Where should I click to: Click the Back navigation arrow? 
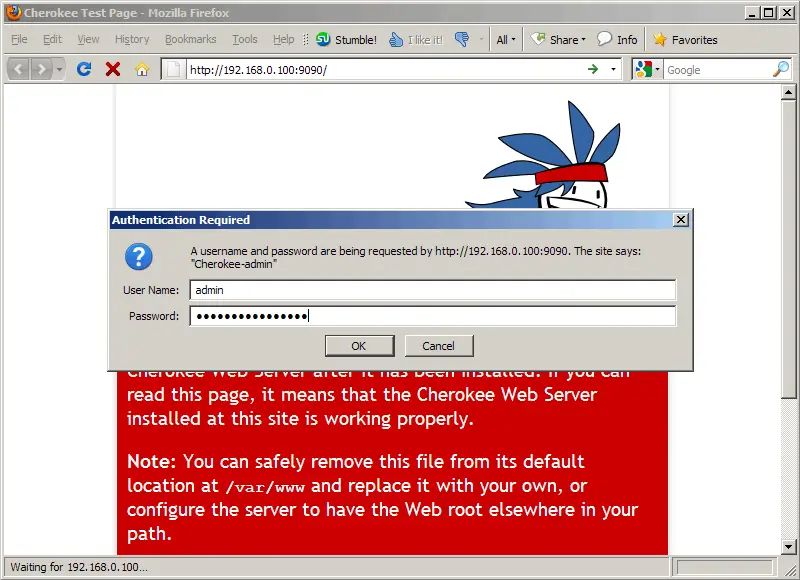pos(18,69)
